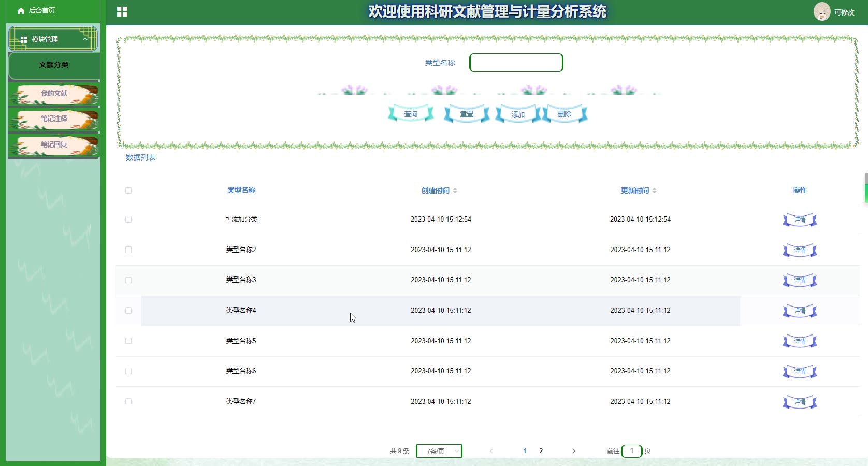Click the 模块管理 menu header

tap(53, 39)
